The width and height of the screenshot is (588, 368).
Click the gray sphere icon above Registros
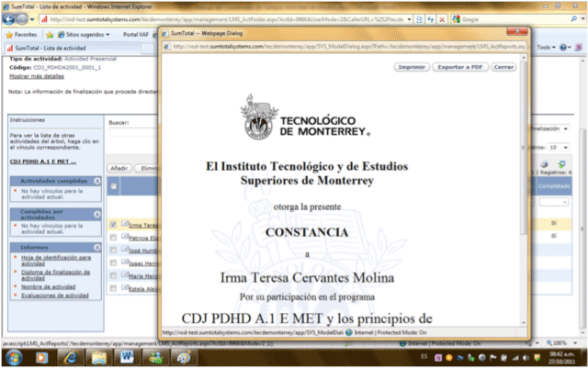coord(544,163)
